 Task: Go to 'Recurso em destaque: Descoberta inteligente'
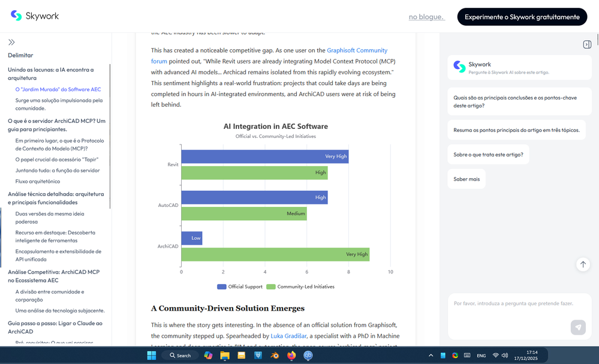(x=55, y=236)
